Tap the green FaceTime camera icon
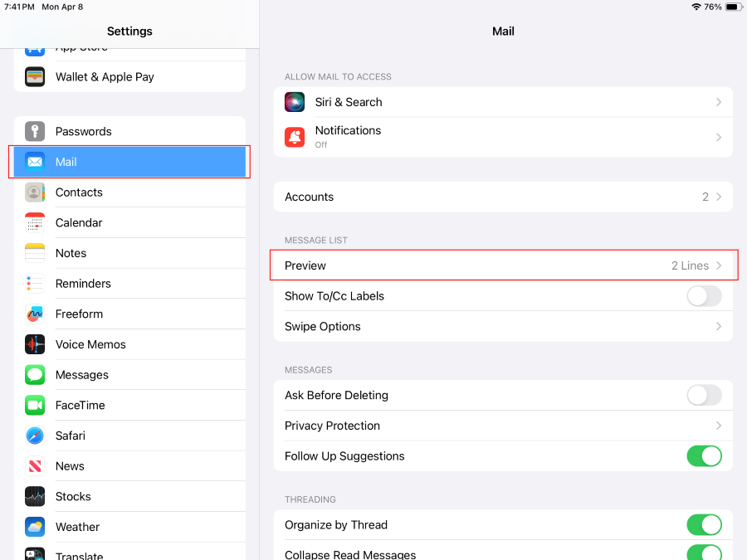Screen dimensions: 747x560 pyautogui.click(x=35, y=405)
